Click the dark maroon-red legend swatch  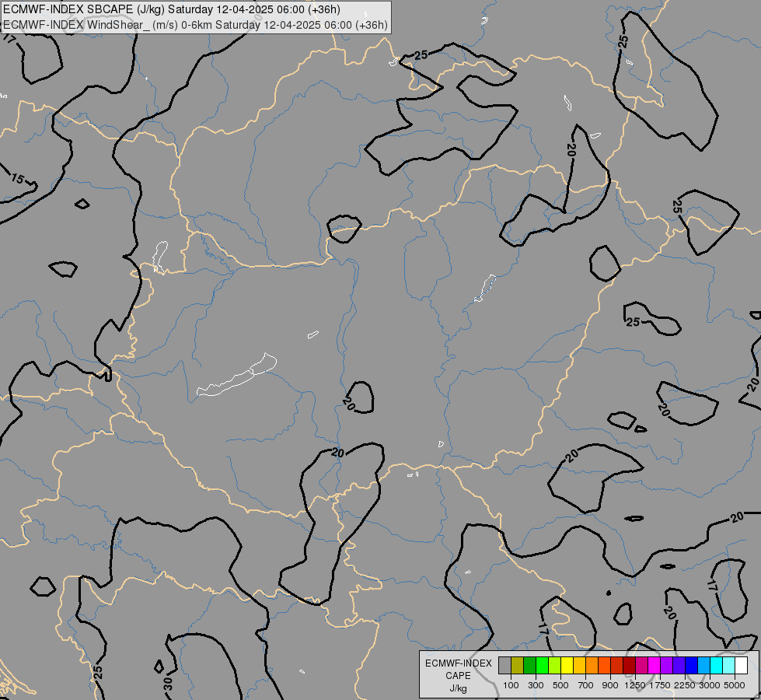tap(629, 665)
